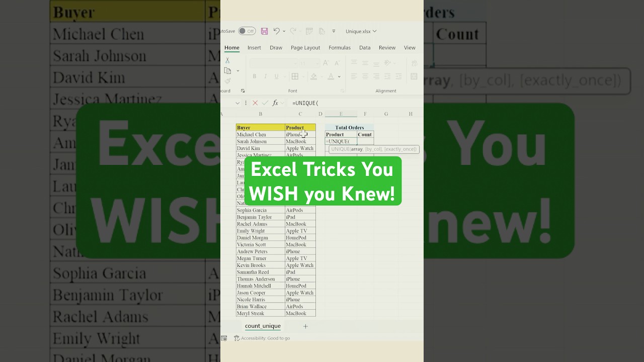Click the Redo arrow icon
This screenshot has height=362, width=644.
point(293,31)
